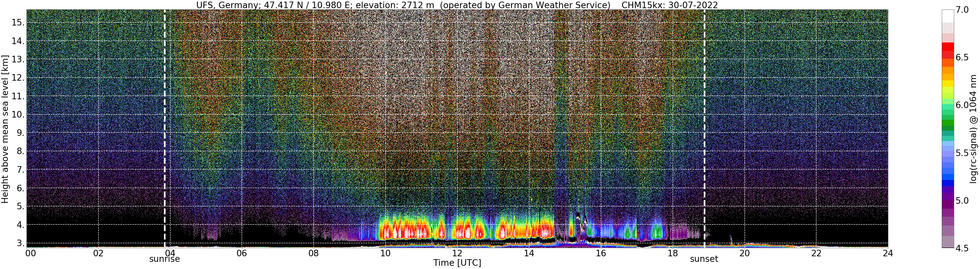Click the red band of the colorbar
The width and height of the screenshot is (980, 269).
948,50
